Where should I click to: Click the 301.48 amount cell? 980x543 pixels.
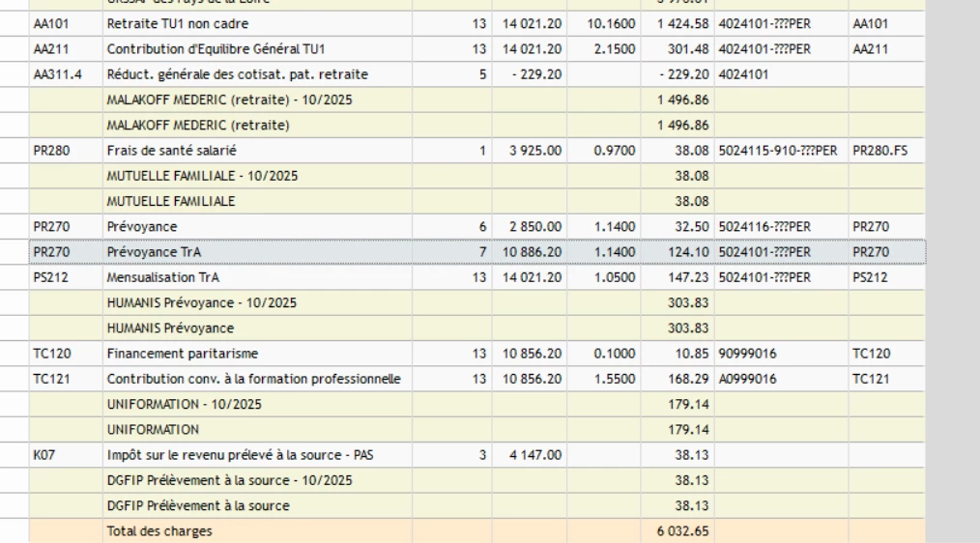click(677, 48)
